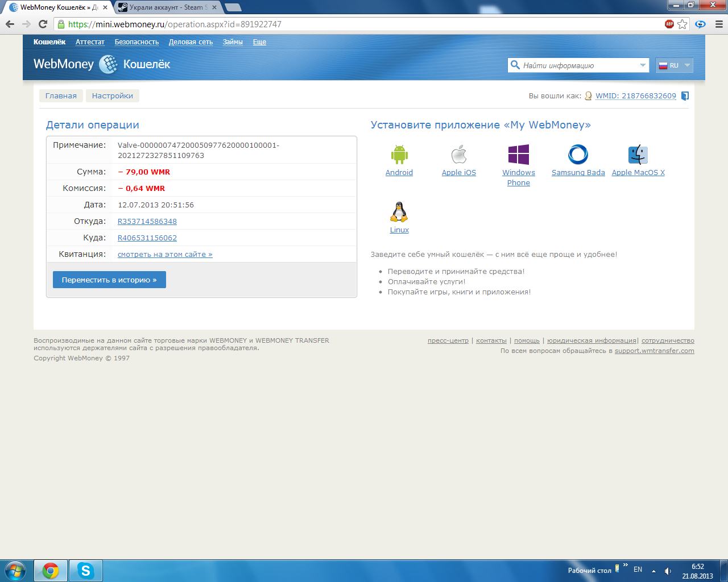This screenshot has height=582, width=728.
Task: Open the Apple MacOS X Finder icon
Action: click(638, 155)
